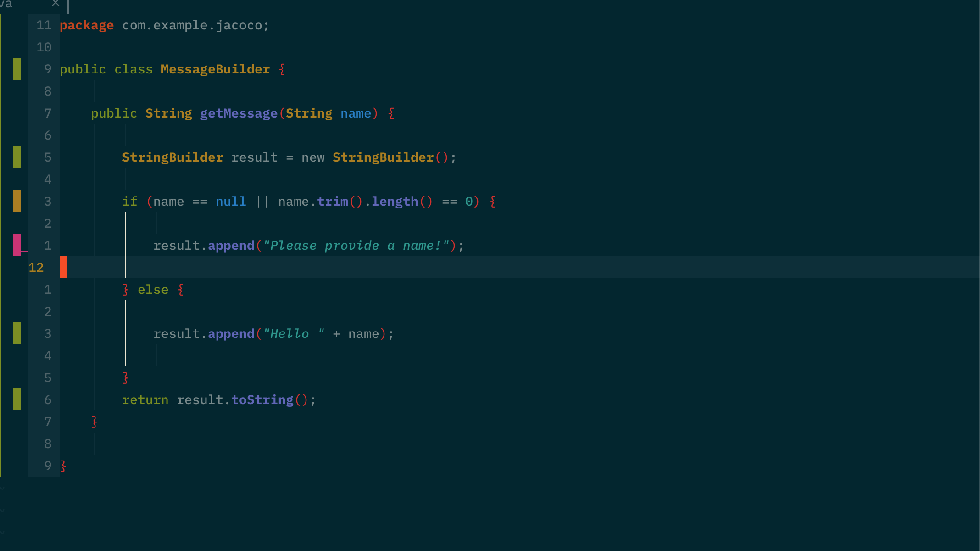Image resolution: width=980 pixels, height=551 pixels.
Task: Click the orange cursor block on line 12
Action: 64,267
